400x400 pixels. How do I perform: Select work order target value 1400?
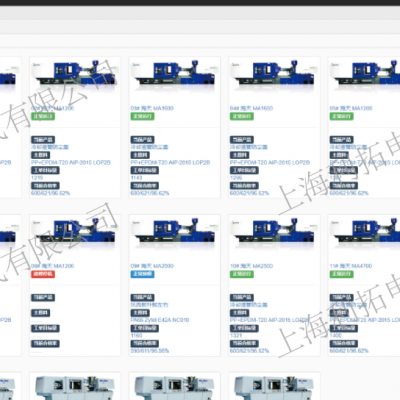click(x=336, y=335)
